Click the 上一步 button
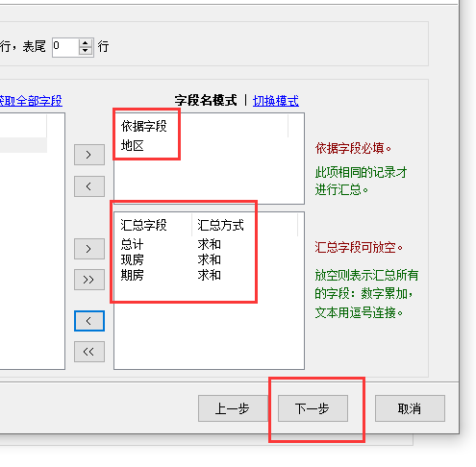Screen dimensions: 476x467 click(233, 408)
